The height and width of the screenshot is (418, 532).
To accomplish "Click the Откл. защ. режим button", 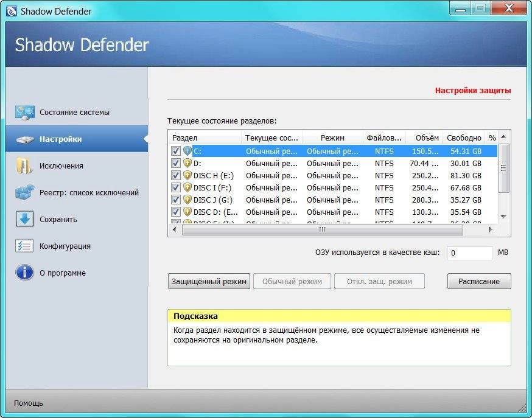I will [379, 281].
